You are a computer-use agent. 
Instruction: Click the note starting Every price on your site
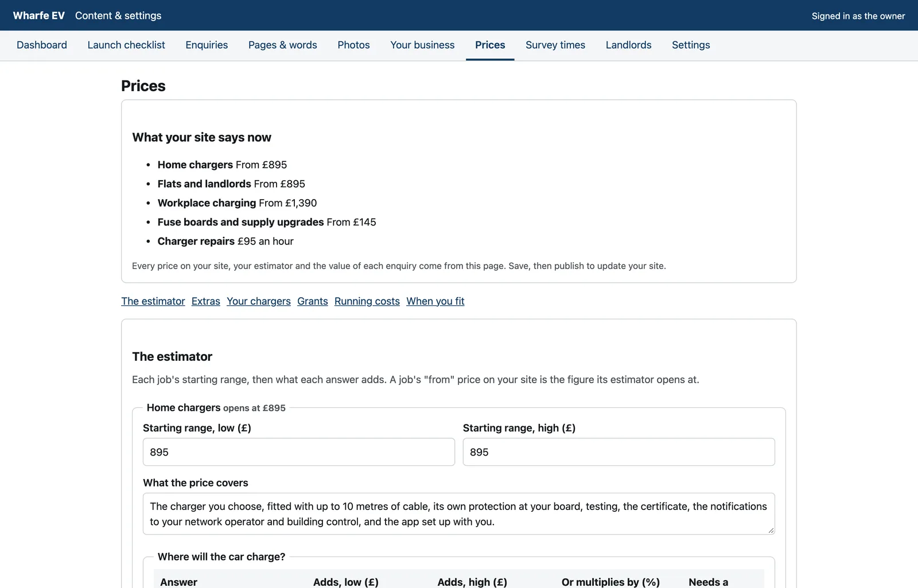[x=399, y=266]
